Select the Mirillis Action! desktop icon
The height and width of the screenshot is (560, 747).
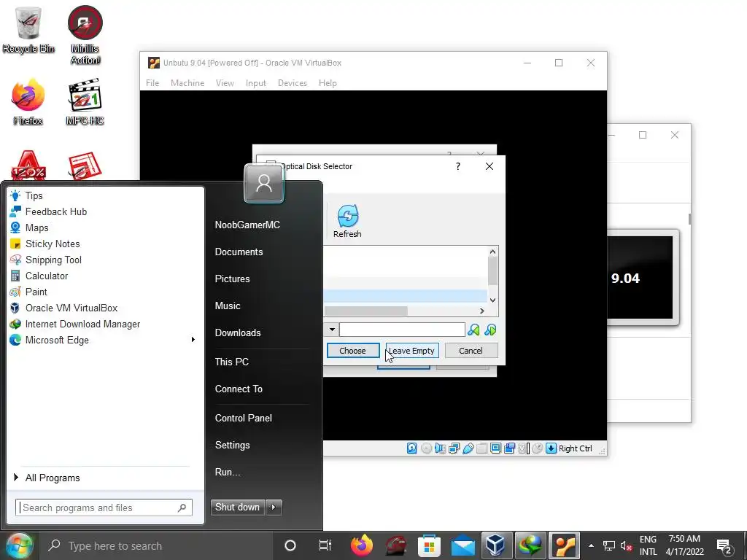pos(85,35)
